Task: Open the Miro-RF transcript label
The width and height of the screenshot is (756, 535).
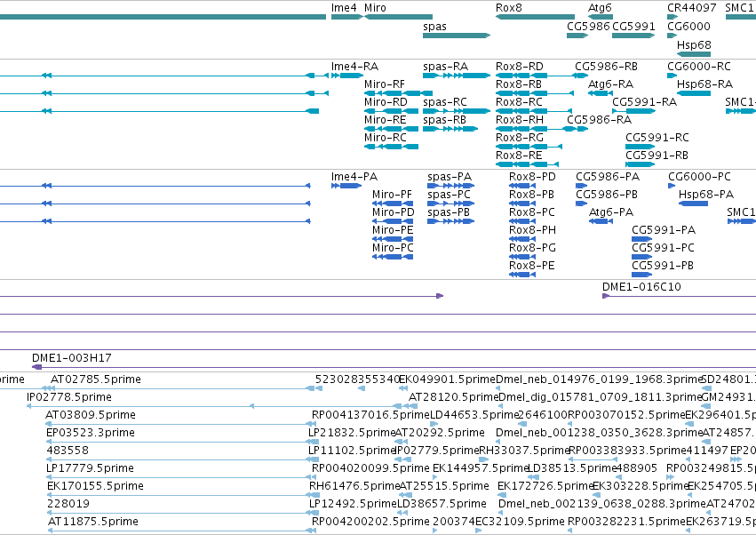Action: [385, 84]
